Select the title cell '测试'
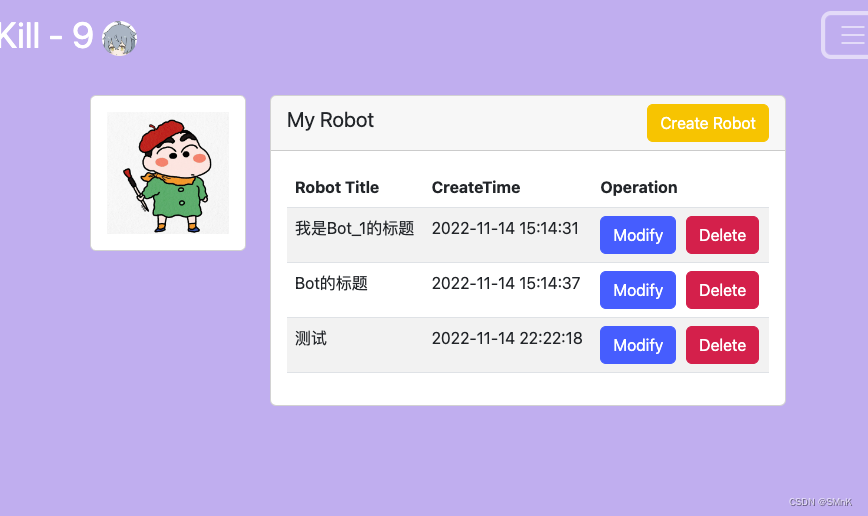Image resolution: width=868 pixels, height=516 pixels. pos(311,338)
